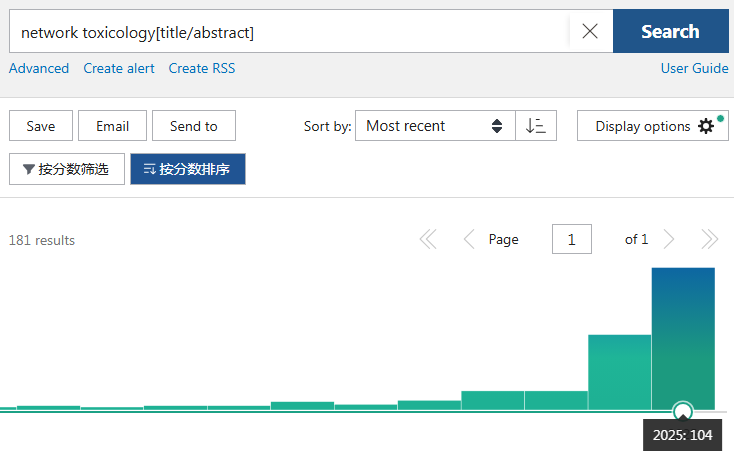Image resolution: width=734 pixels, height=460 pixels.
Task: Open the 按分数筛选 filter button
Action: click(67, 169)
